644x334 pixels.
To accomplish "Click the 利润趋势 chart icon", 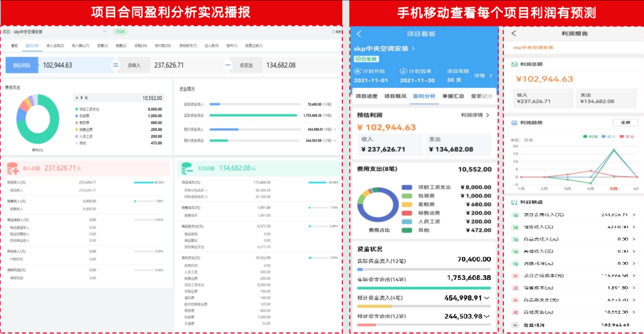I will (x=514, y=123).
